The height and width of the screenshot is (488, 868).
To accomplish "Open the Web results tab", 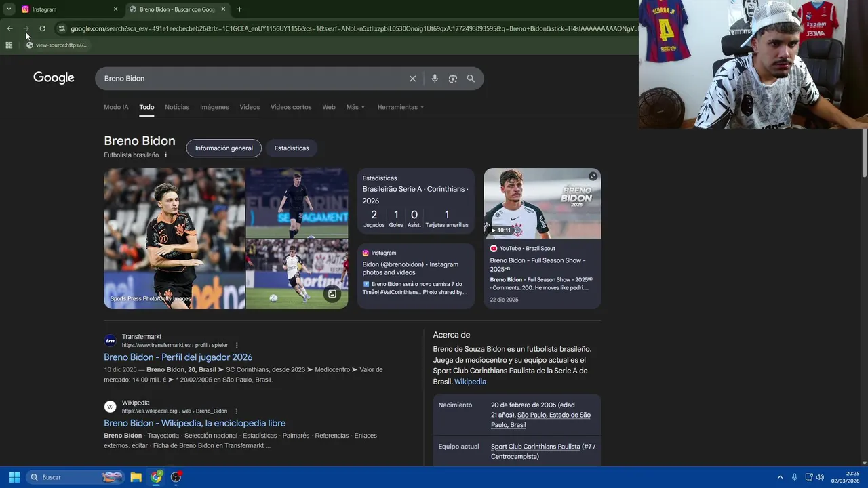I will click(x=329, y=107).
